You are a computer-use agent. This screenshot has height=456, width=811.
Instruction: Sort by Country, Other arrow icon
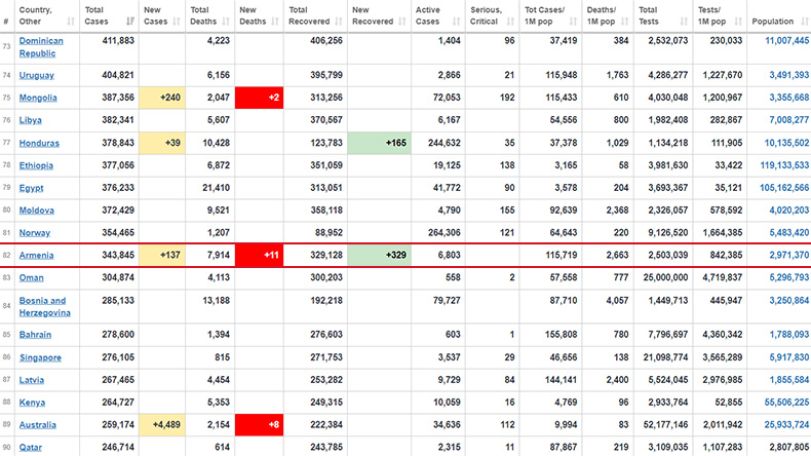coord(70,21)
